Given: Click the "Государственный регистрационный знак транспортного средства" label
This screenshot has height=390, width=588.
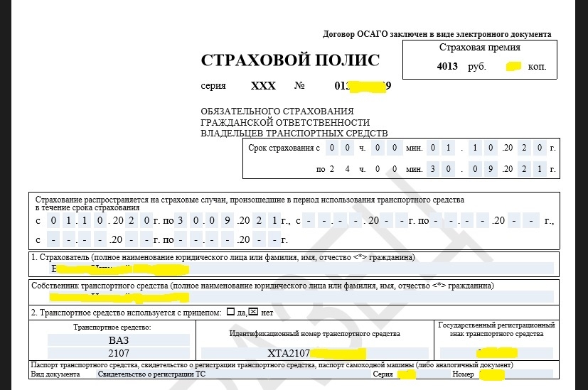Looking at the screenshot, I should [496, 330].
